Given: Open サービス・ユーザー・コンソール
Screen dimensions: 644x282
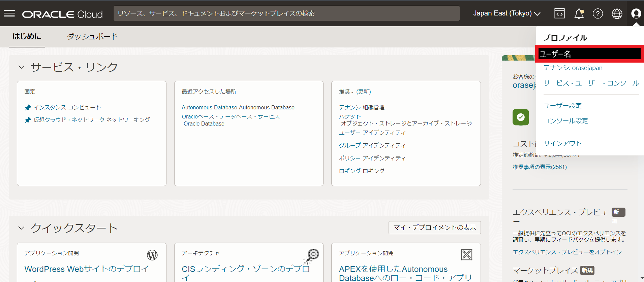Looking at the screenshot, I should click(x=591, y=83).
